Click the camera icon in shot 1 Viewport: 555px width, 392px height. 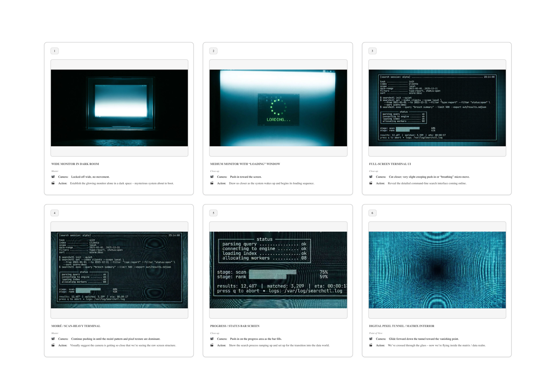coord(53,177)
